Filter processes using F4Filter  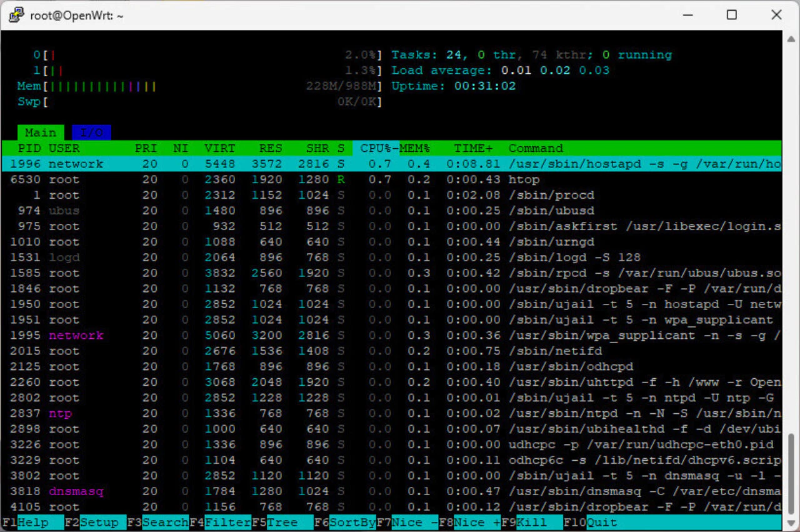click(x=220, y=521)
